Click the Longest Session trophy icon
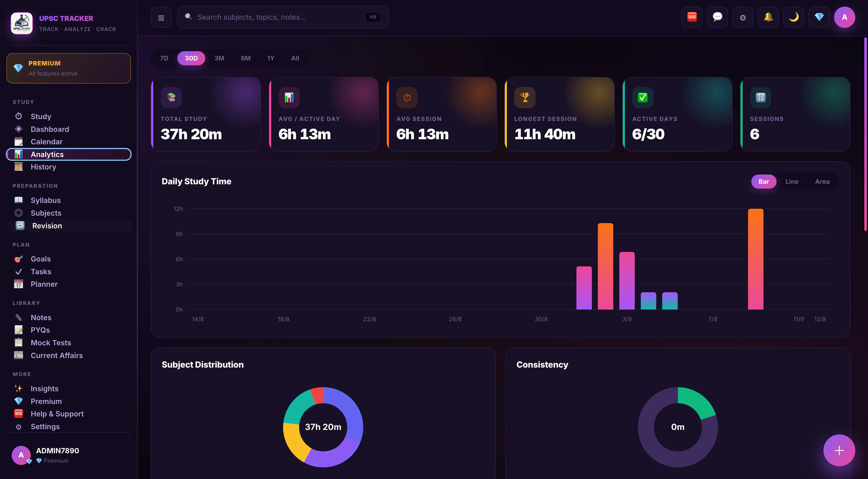868x479 pixels. [525, 97]
